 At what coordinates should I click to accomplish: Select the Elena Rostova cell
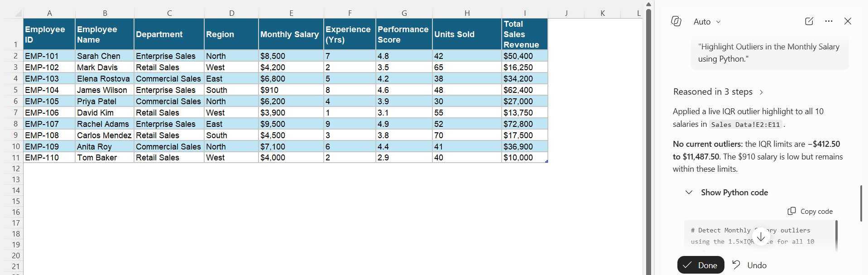(105, 78)
